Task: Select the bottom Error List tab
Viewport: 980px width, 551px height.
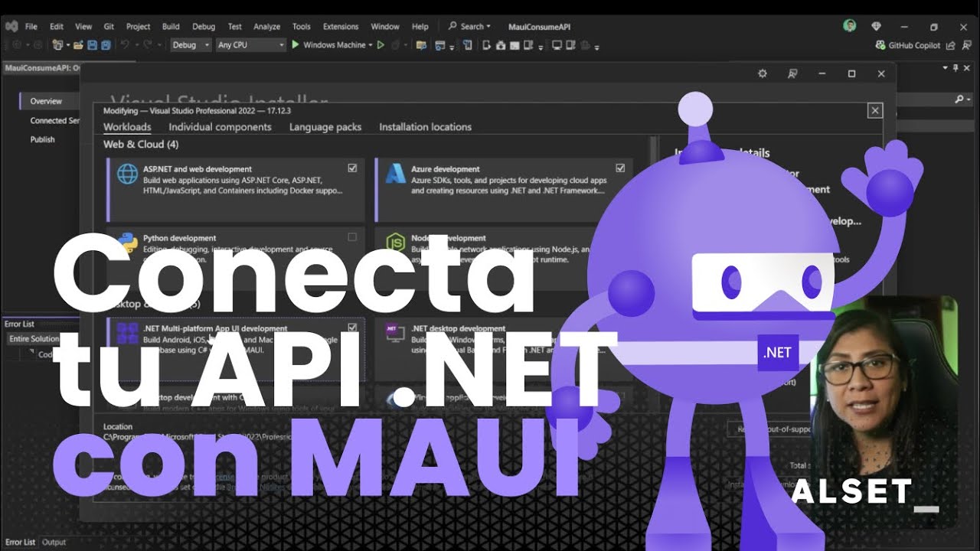Action: [20, 542]
